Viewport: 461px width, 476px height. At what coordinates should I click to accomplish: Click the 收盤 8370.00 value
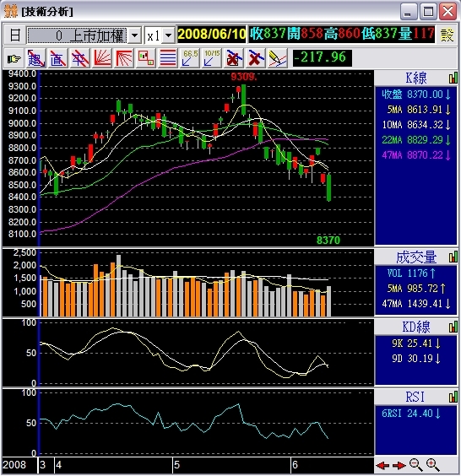pos(416,95)
